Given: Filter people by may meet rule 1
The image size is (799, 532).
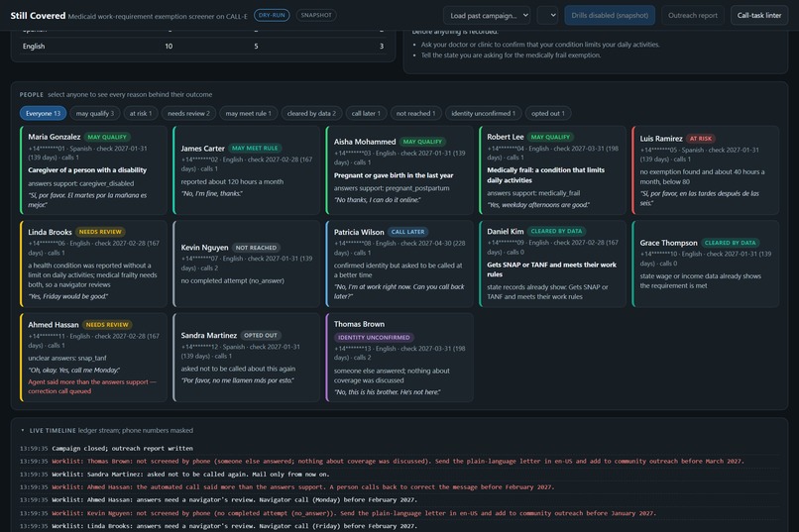Looking at the screenshot, I should (248, 114).
